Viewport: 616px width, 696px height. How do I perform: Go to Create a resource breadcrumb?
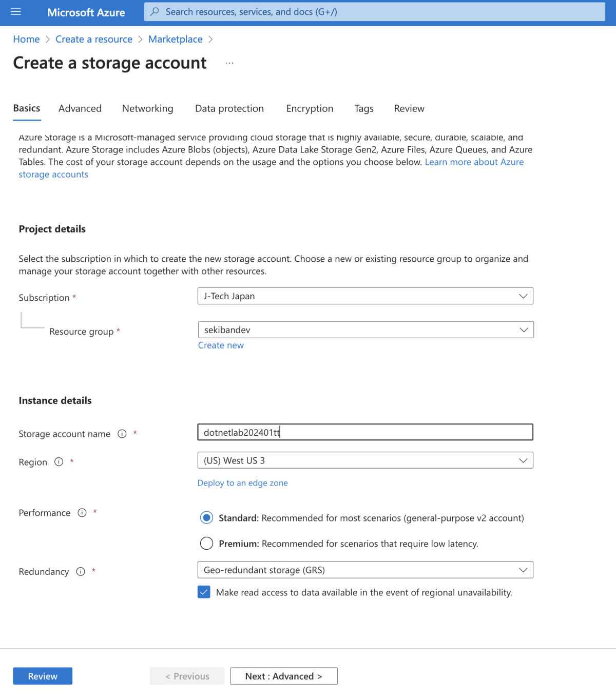94,40
